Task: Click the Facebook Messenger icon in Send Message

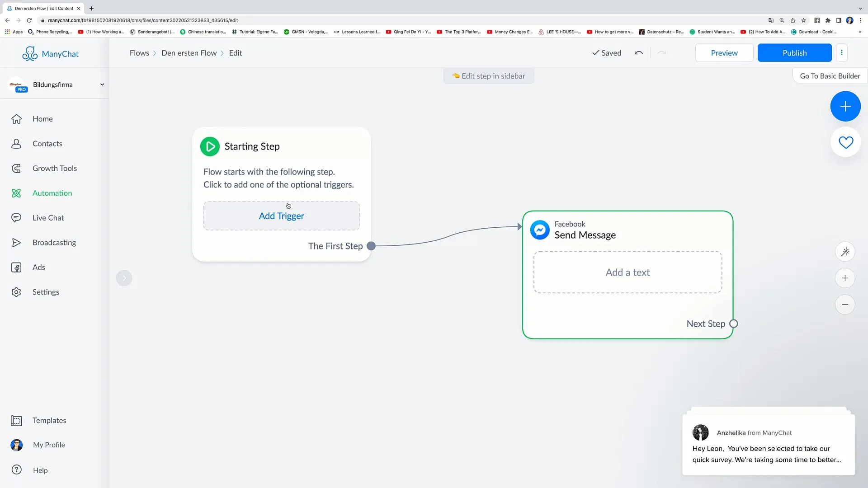Action: 540,230
